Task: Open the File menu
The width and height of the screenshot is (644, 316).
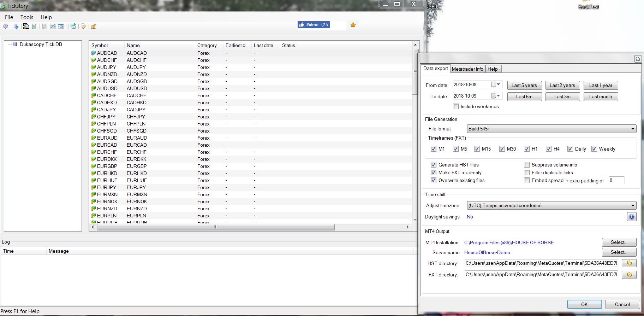Action: click(x=9, y=17)
